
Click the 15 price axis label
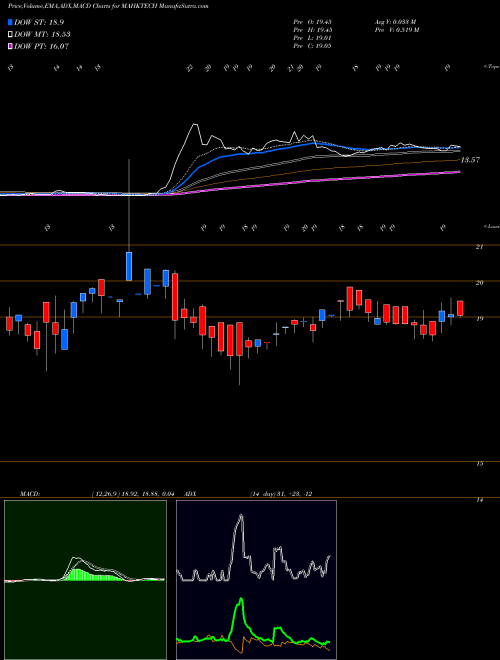[x=479, y=463]
